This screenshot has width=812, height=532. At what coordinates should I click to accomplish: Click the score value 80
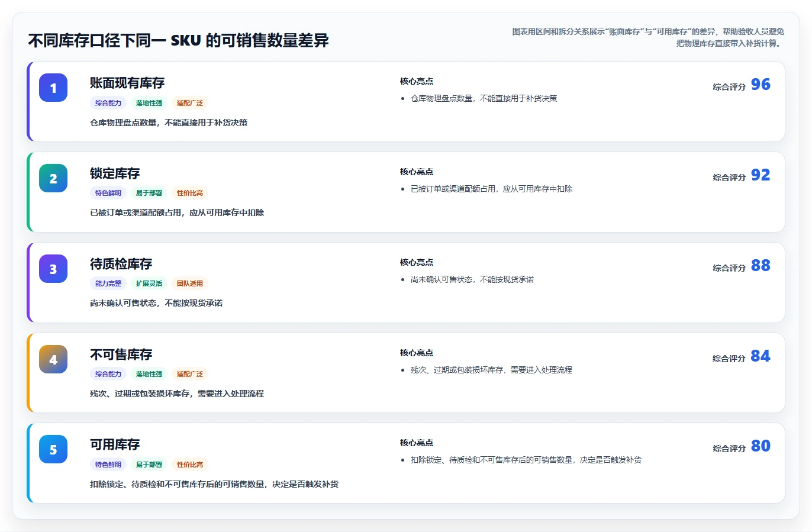pos(761,446)
